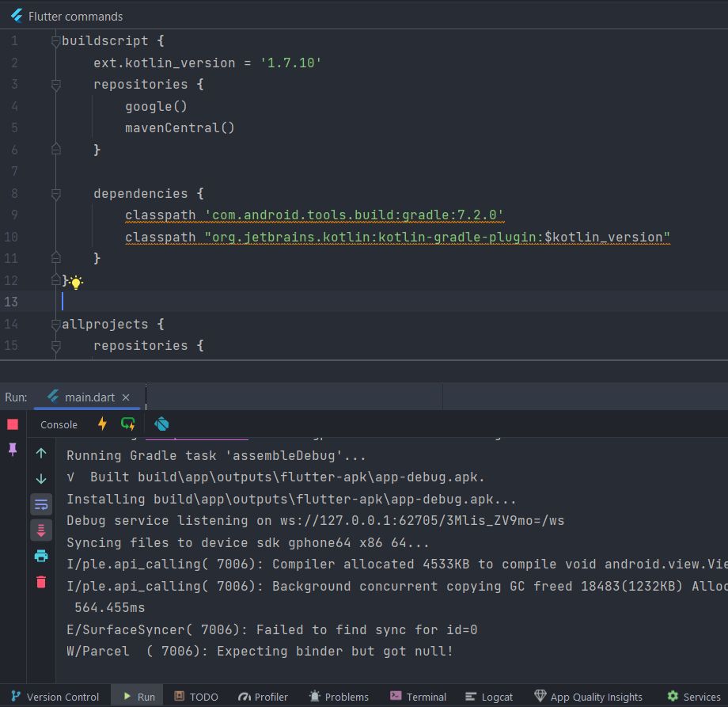Switch to the Console tab
Screen dimensions: 728x707
[x=59, y=424]
